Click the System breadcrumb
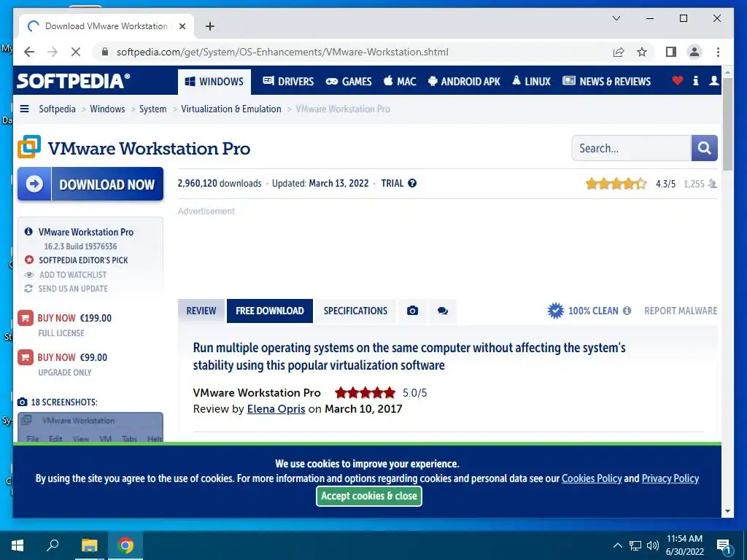747x560 pixels. (x=153, y=109)
